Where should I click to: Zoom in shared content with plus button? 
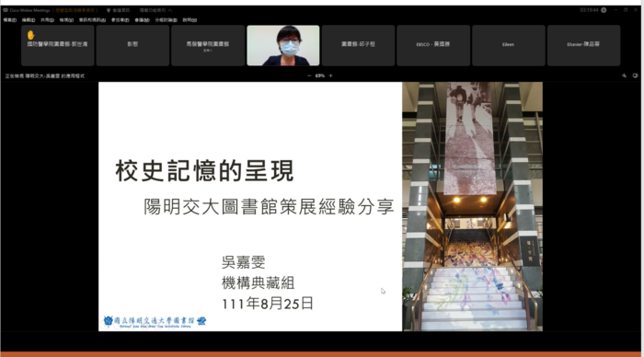coord(330,75)
